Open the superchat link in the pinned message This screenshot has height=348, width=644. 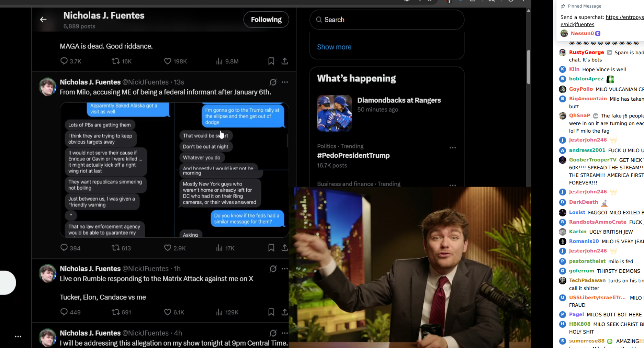pyautogui.click(x=624, y=17)
